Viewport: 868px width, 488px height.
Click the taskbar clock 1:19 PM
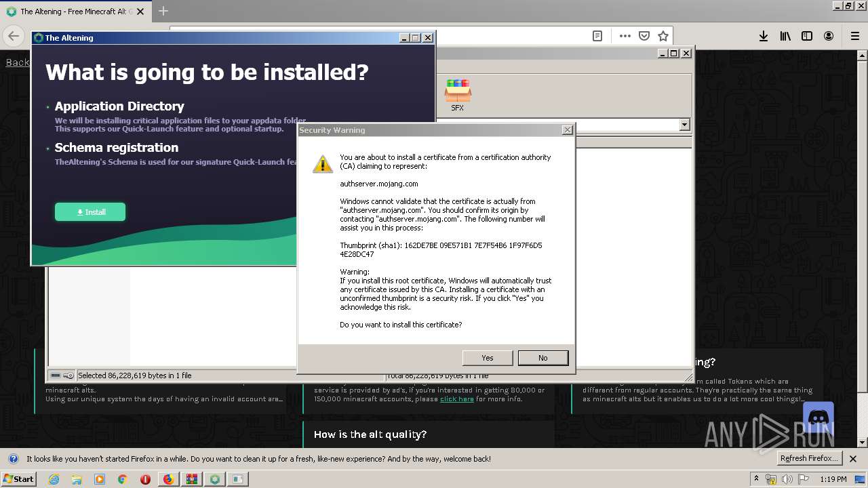[833, 479]
